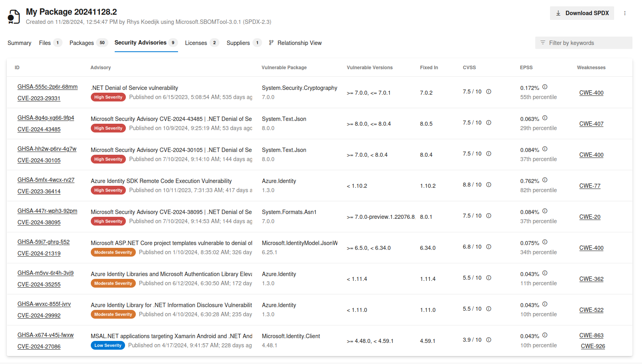Image resolution: width=642 pixels, height=364 pixels.
Task: Click the CWE-926 weakness link
Action: [x=593, y=346]
